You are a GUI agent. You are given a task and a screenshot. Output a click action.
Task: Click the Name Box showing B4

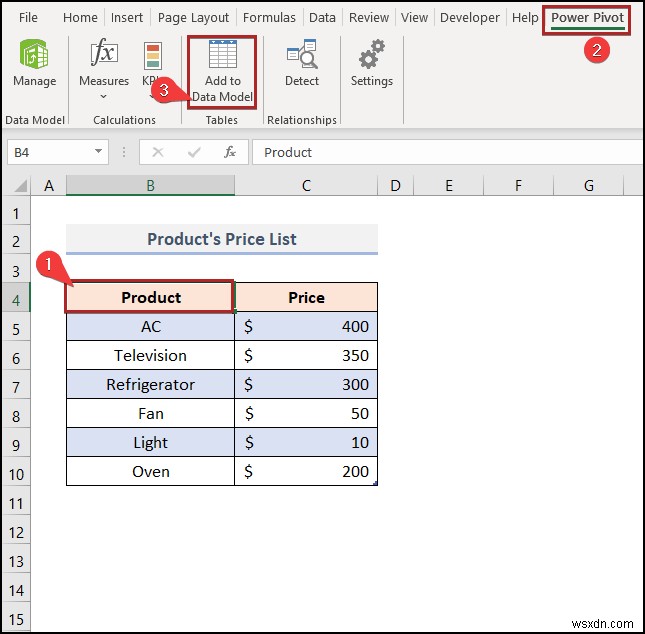(x=58, y=152)
